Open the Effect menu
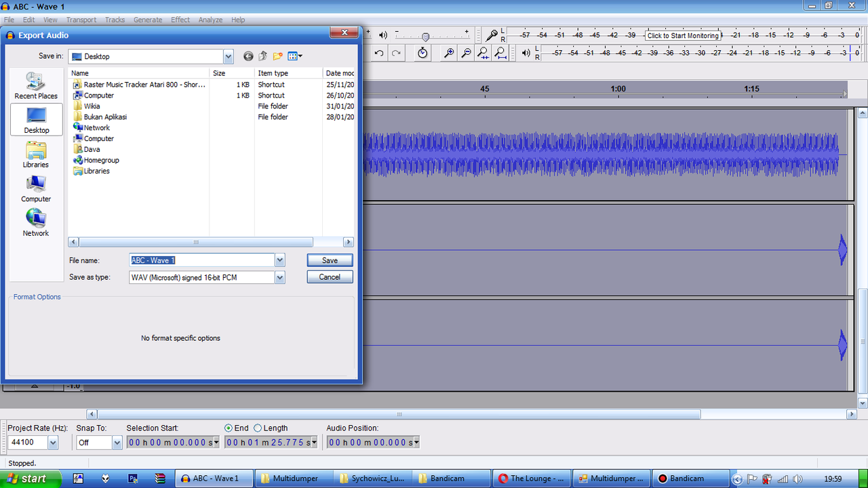Screen dimensions: 868x488 click(x=180, y=20)
